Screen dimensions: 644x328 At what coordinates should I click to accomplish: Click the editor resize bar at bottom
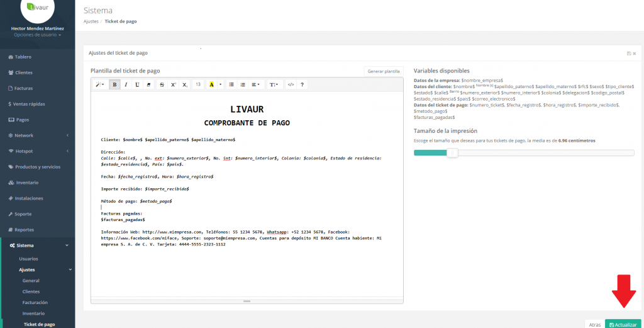247,302
